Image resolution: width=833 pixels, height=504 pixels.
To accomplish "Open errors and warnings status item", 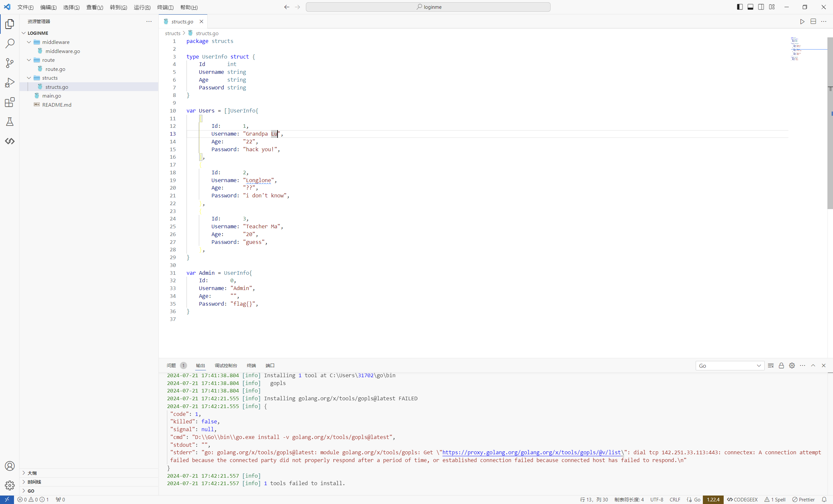I will pyautogui.click(x=33, y=499).
